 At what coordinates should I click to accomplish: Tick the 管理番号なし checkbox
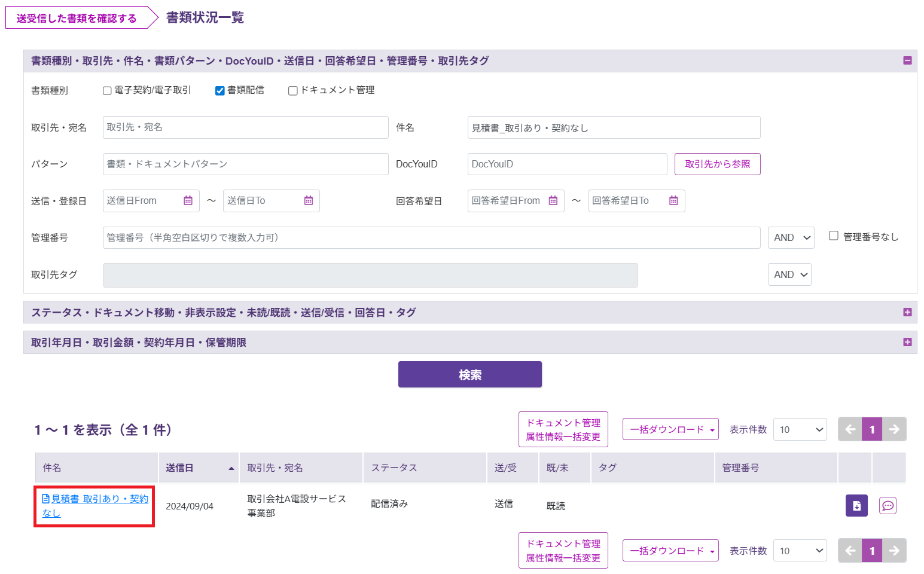[833, 236]
